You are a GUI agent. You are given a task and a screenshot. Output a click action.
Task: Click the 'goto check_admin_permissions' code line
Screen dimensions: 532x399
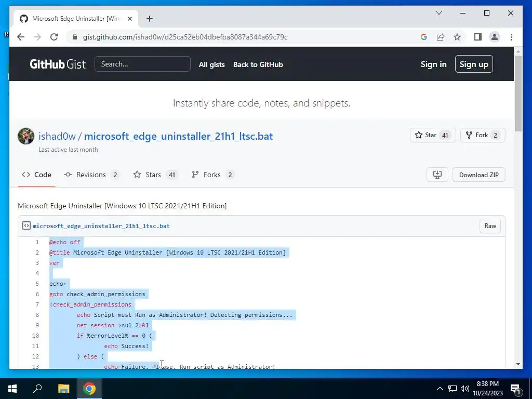coord(97,294)
